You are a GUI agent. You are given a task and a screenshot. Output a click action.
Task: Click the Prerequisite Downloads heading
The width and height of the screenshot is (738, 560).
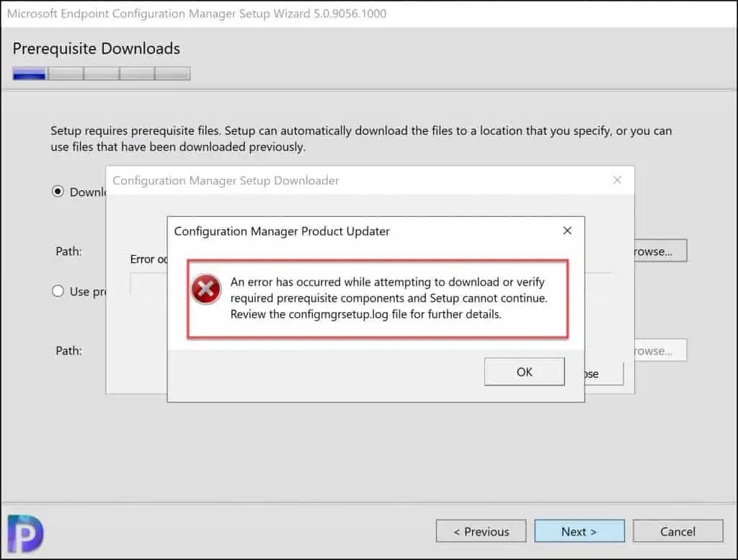coord(96,48)
